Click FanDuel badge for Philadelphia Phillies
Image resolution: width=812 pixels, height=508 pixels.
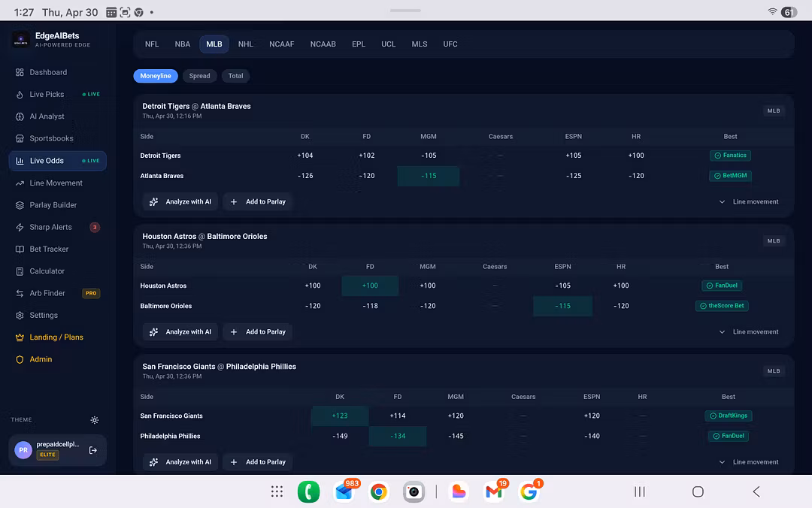tap(729, 436)
